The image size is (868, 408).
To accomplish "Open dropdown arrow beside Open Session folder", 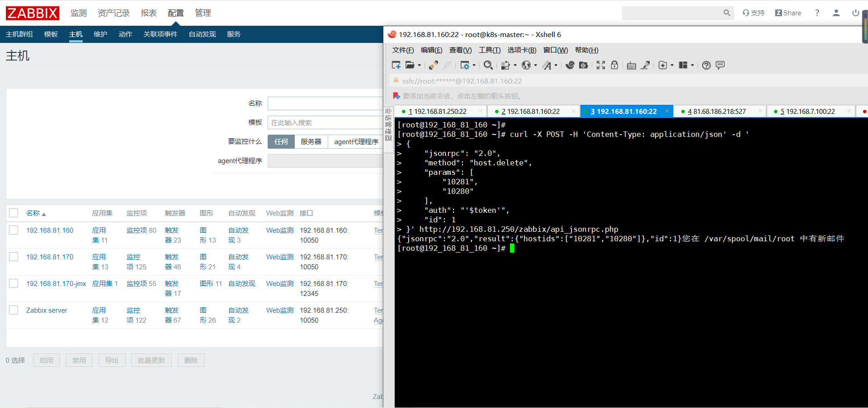I will [x=420, y=66].
